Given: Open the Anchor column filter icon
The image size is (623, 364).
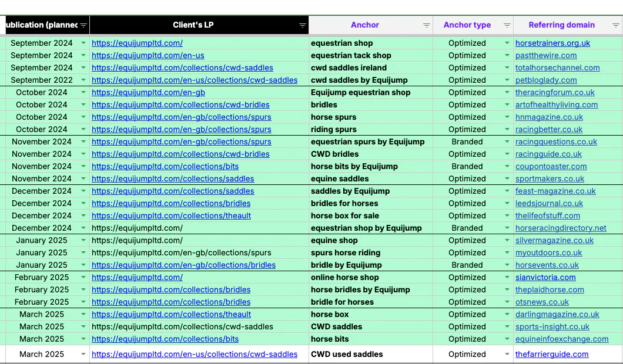Looking at the screenshot, I should [x=426, y=25].
